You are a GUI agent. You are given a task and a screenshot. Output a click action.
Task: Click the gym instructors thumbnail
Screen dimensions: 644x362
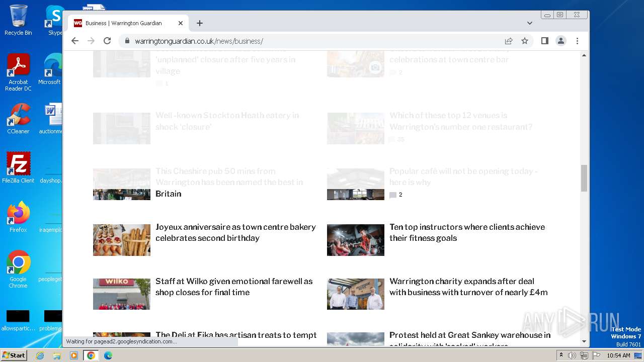[x=356, y=240]
